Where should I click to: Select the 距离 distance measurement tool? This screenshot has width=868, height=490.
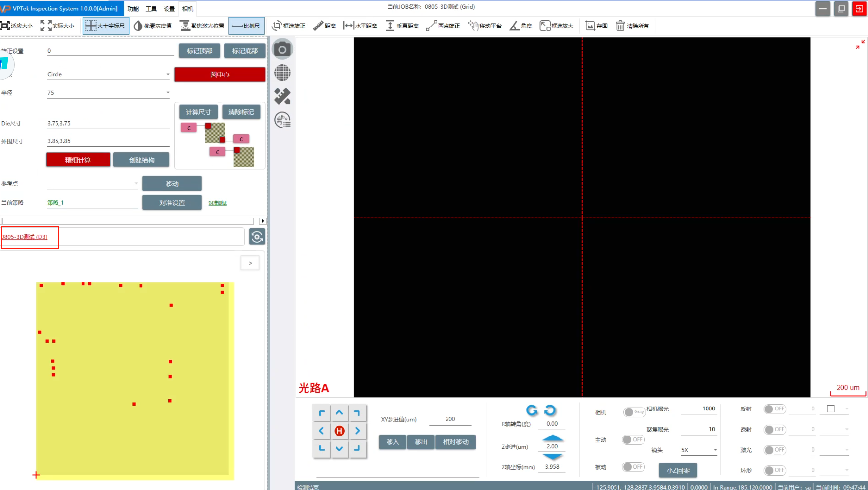click(324, 26)
